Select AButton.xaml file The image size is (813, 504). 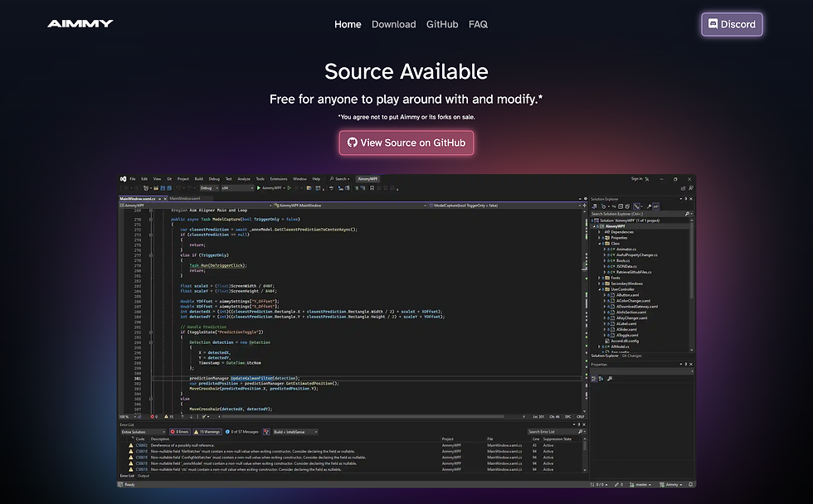pyautogui.click(x=627, y=295)
